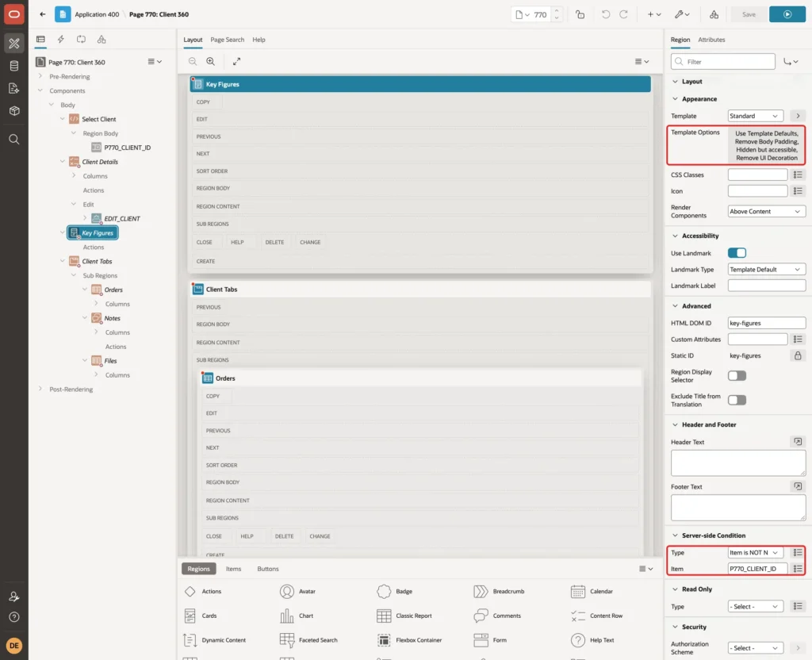Open CSS Classes list picker
This screenshot has height=660, width=812.
click(x=798, y=175)
